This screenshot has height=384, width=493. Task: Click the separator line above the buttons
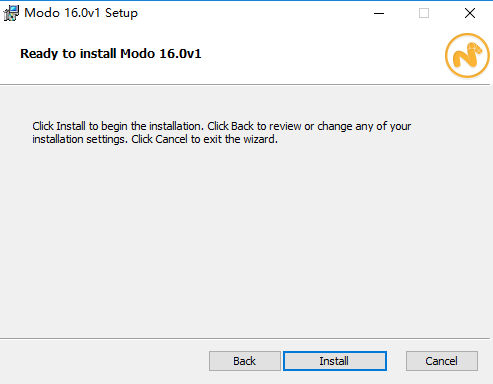pyautogui.click(x=245, y=339)
